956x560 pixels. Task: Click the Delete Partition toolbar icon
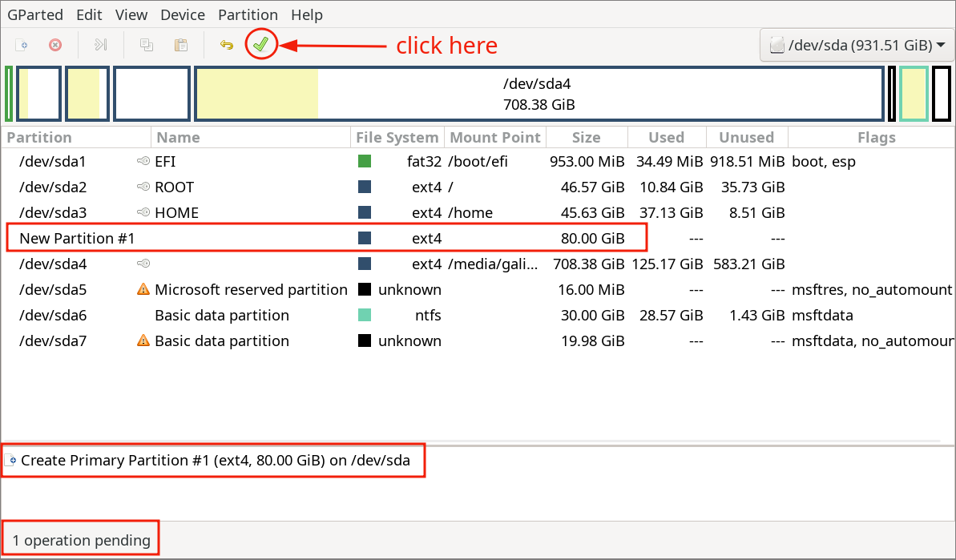click(x=54, y=45)
